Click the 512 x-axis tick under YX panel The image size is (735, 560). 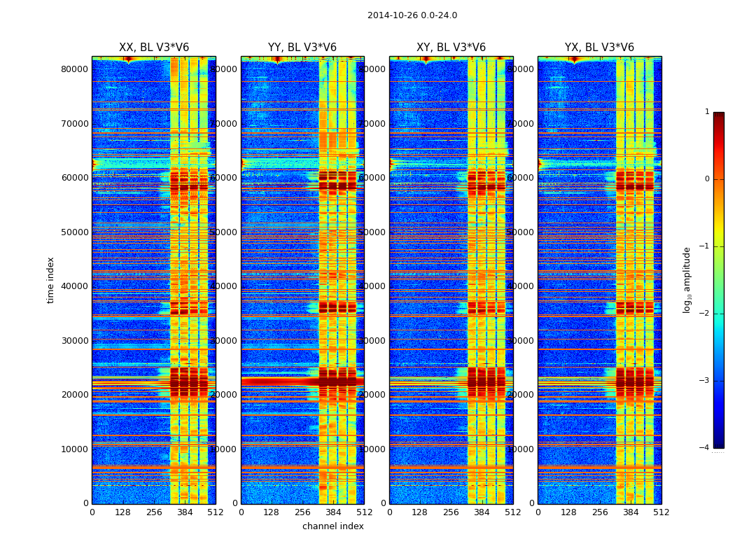[x=661, y=512]
